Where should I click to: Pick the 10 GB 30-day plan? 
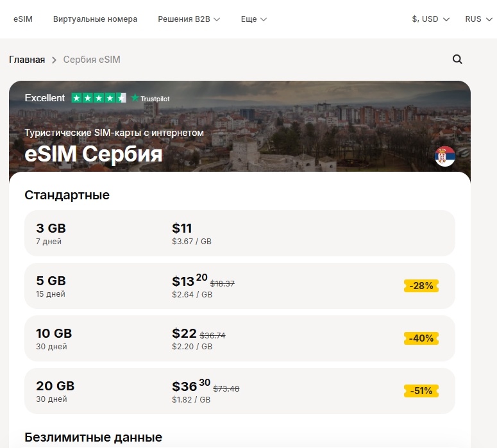239,338
